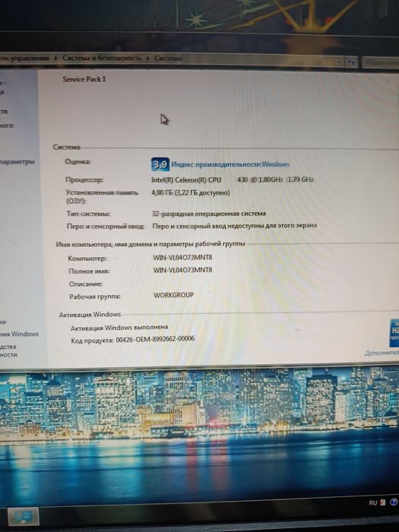Image resolution: width=399 pixels, height=532 pixels.
Task: Click the 'Service Pack 1' text
Action: click(x=84, y=79)
